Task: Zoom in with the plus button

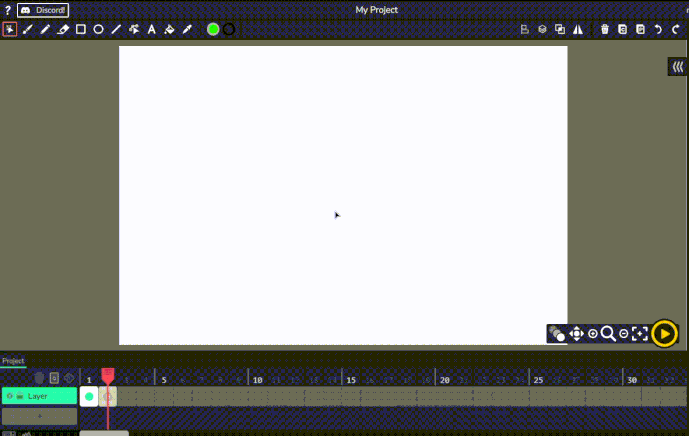Action: [593, 334]
